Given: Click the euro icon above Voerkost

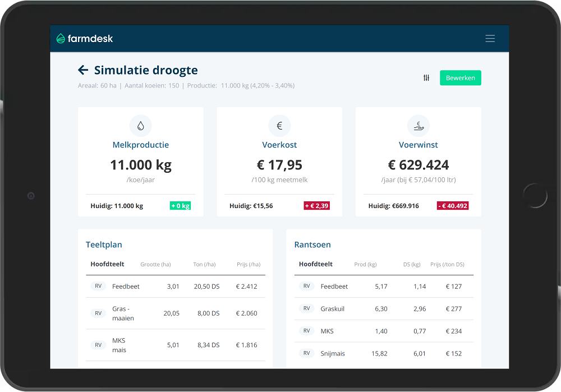Looking at the screenshot, I should (279, 126).
